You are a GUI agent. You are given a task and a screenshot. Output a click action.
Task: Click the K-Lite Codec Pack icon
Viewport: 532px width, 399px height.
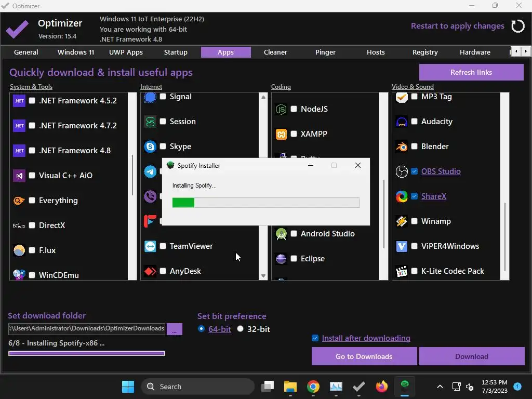pos(402,271)
